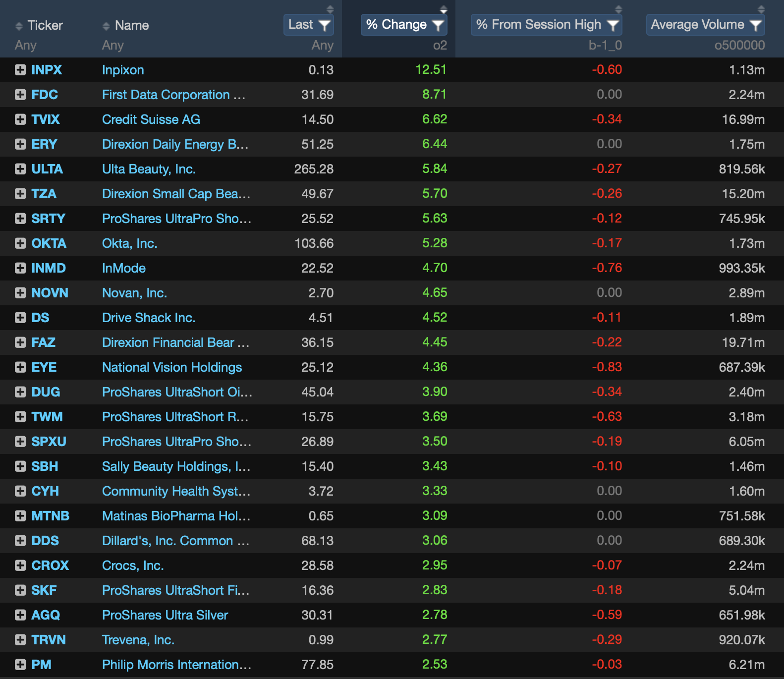Viewport: 784px width, 679px height.
Task: Select the 12.51 percent change value
Action: click(431, 69)
